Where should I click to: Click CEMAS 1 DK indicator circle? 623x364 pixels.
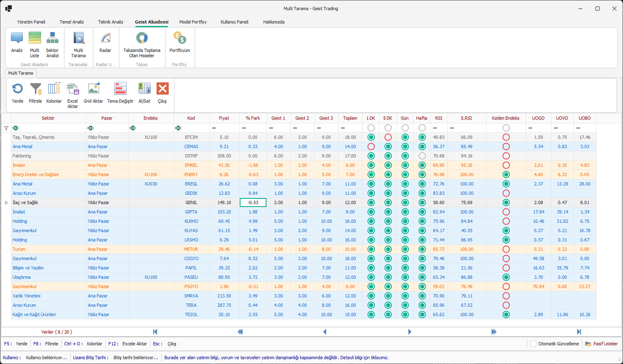click(371, 146)
